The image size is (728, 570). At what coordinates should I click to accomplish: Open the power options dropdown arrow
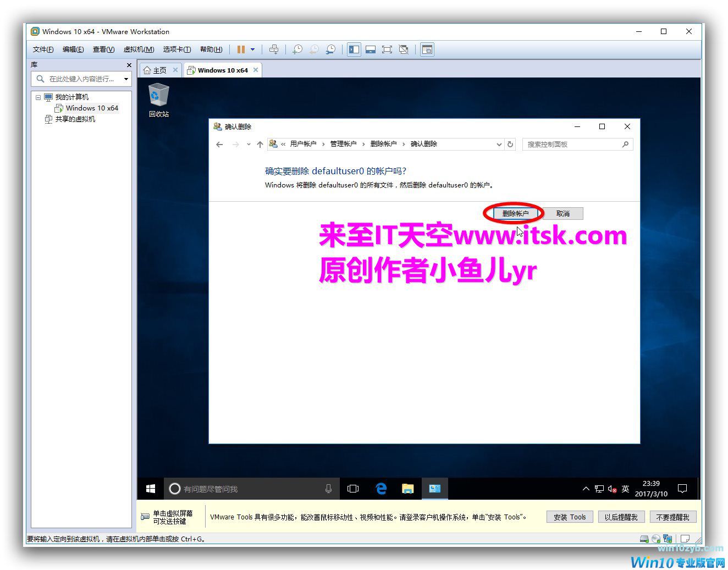253,49
